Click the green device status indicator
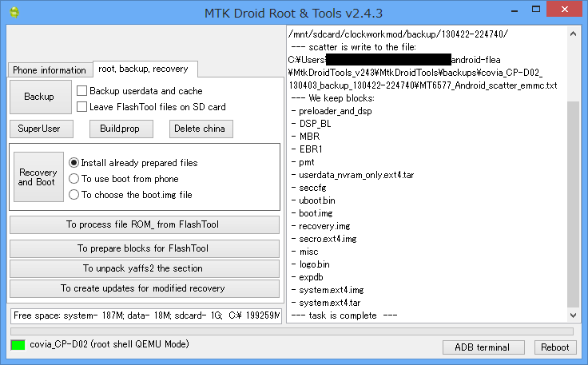 18,345
